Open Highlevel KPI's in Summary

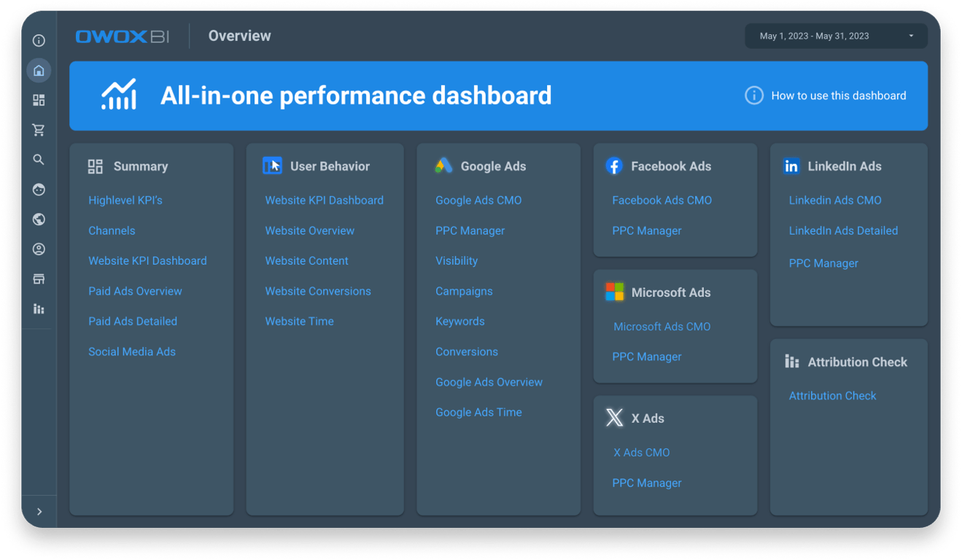125,201
